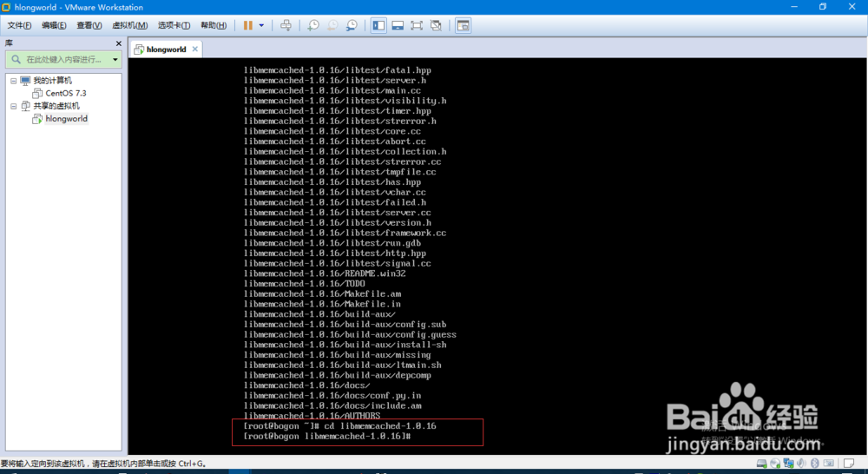Collapse the 我的计算机 tree node
This screenshot has width=868, height=474.
[x=13, y=81]
